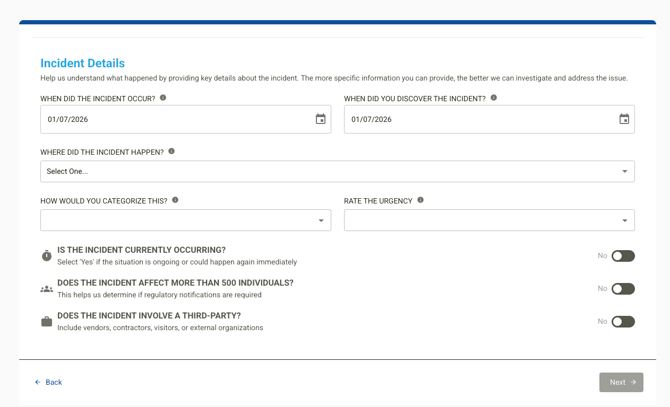
Task: Click info icon beside 'Where did the incident happen?'
Action: [172, 152]
